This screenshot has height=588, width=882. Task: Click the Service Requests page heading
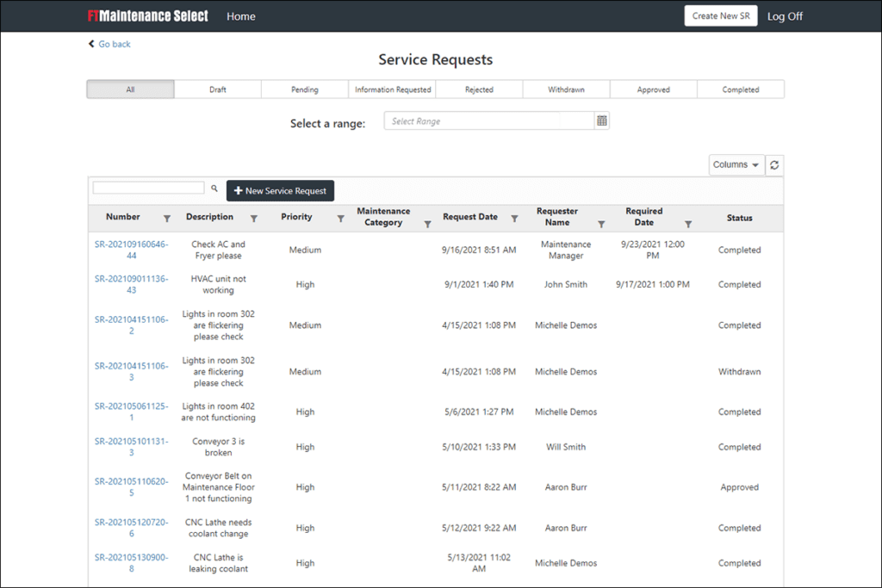435,59
